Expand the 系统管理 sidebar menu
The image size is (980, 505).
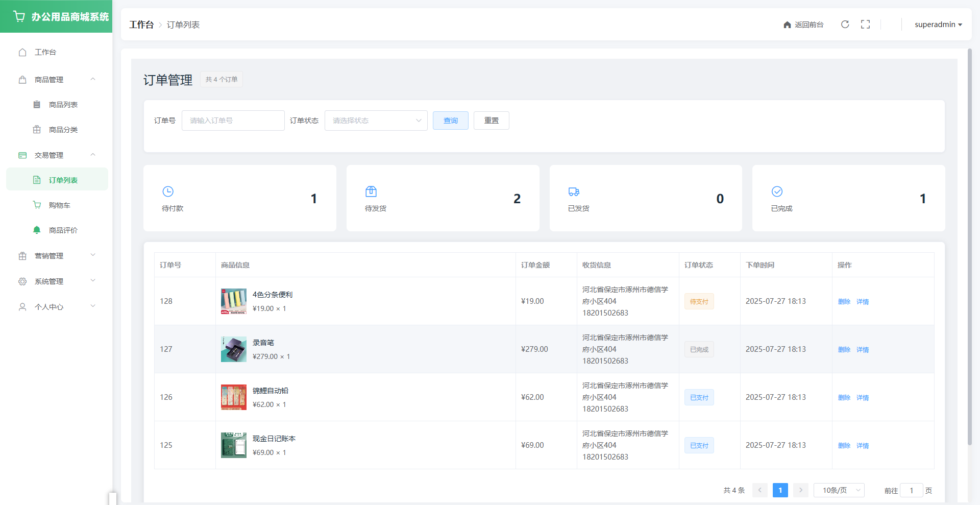[x=56, y=281]
